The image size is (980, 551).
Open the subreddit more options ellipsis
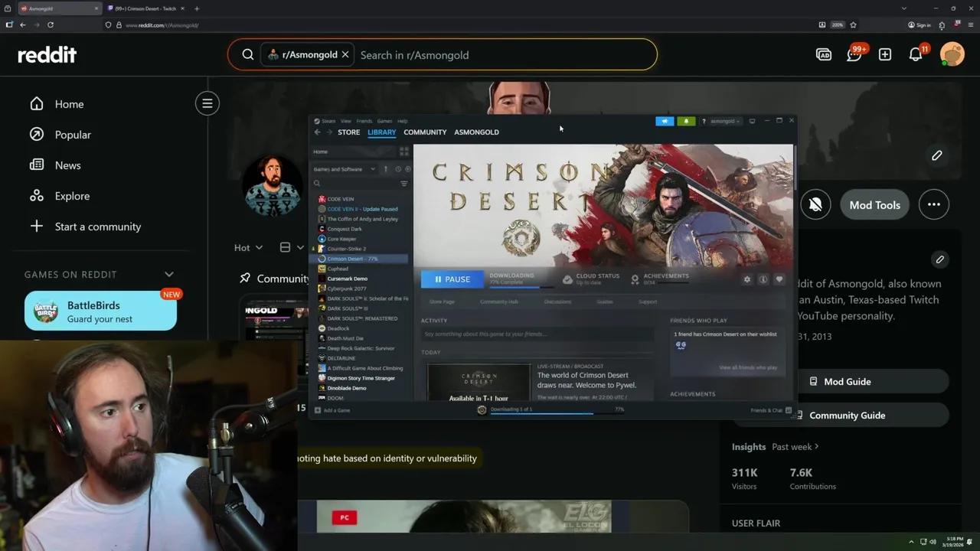click(934, 204)
